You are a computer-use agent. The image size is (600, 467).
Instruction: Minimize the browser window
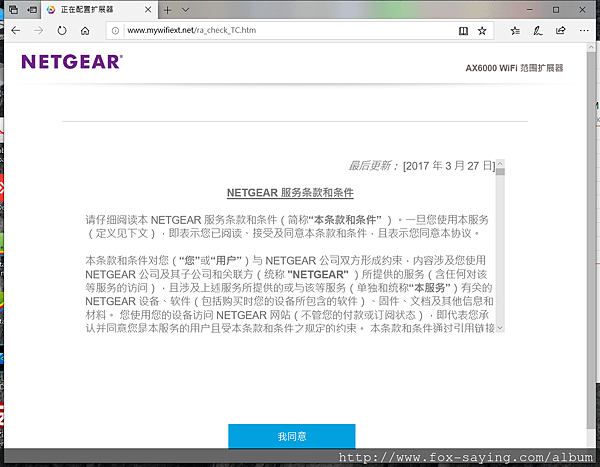tap(530, 10)
